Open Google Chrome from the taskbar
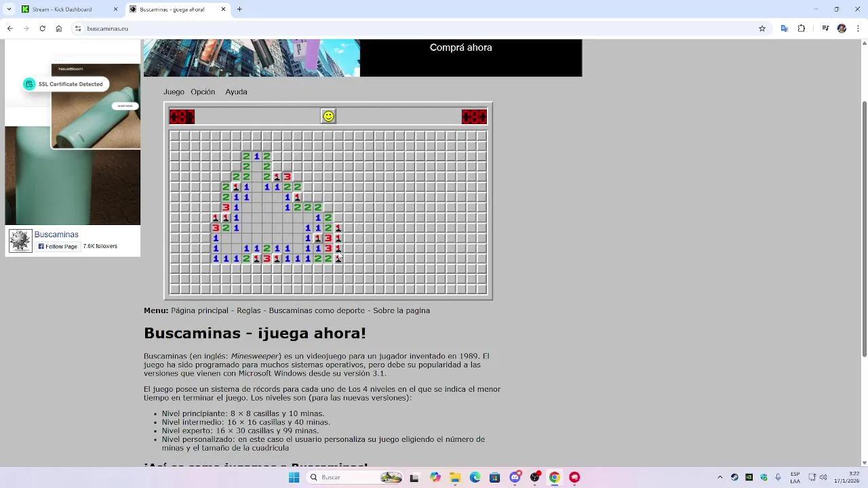This screenshot has height=488, width=868. [555, 477]
